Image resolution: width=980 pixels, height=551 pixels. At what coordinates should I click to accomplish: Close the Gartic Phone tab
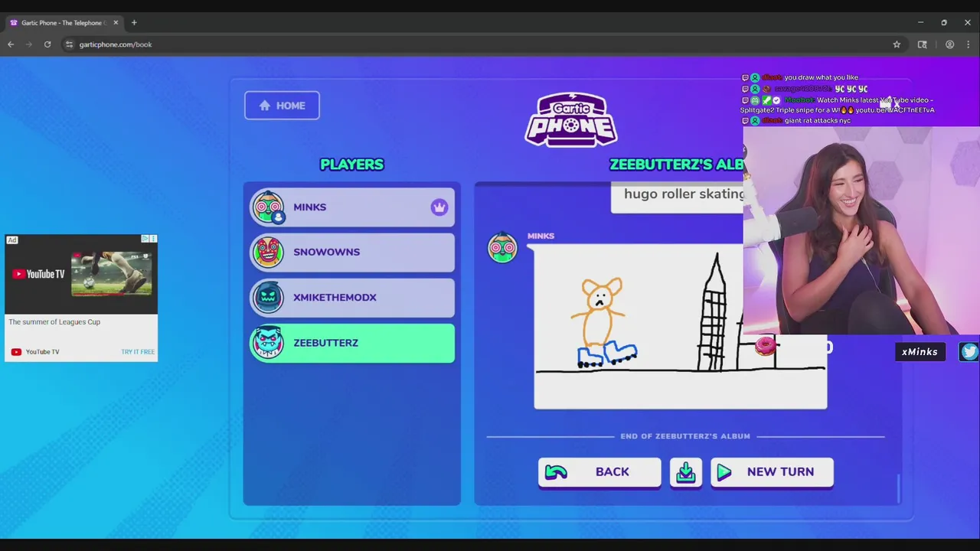116,23
